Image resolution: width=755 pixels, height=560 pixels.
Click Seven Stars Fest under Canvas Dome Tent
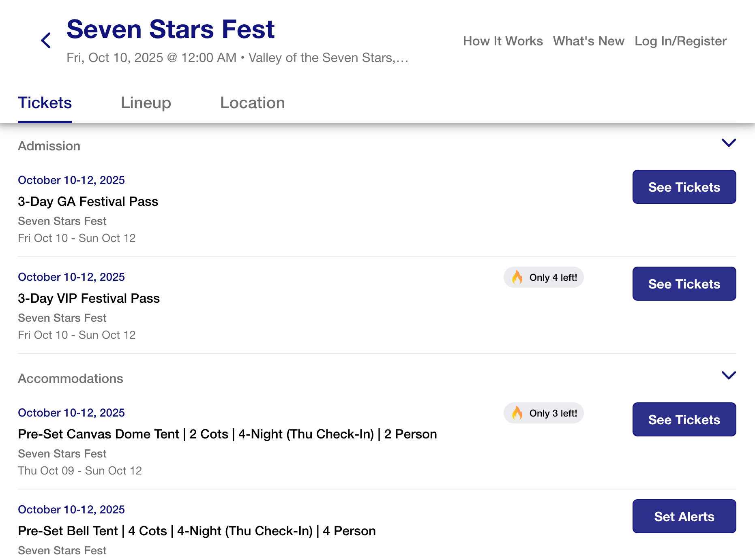[62, 454]
